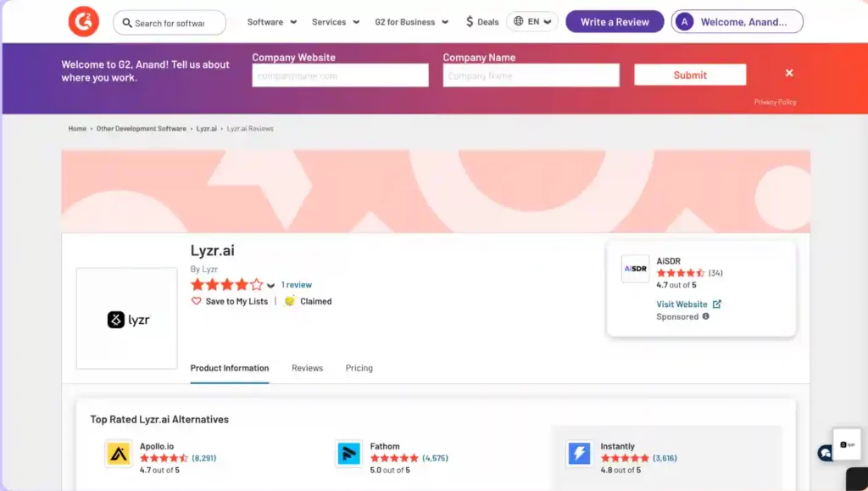Switch to the Pricing tab
The height and width of the screenshot is (491, 868).
tap(359, 368)
